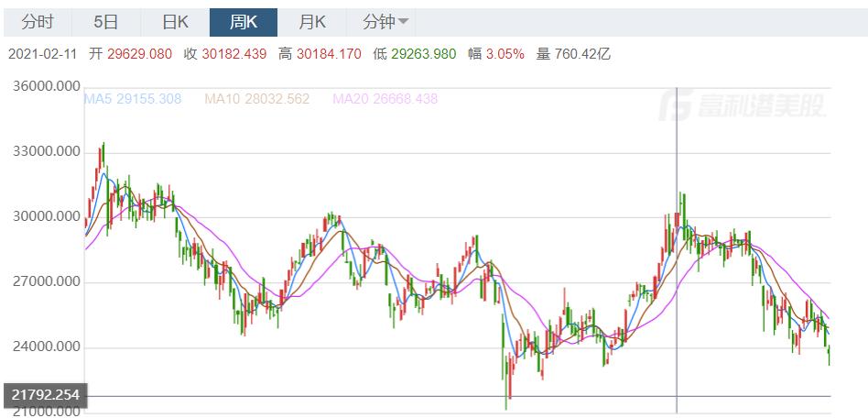Select the 5日 five-day tab
This screenshot has height=418, width=868.
click(x=105, y=21)
